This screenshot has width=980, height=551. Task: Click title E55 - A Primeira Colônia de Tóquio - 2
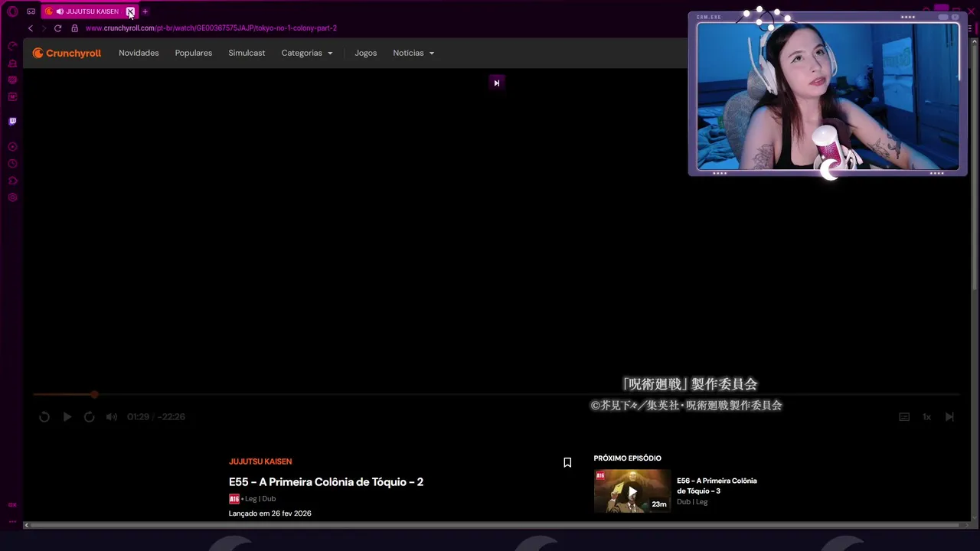click(x=326, y=481)
